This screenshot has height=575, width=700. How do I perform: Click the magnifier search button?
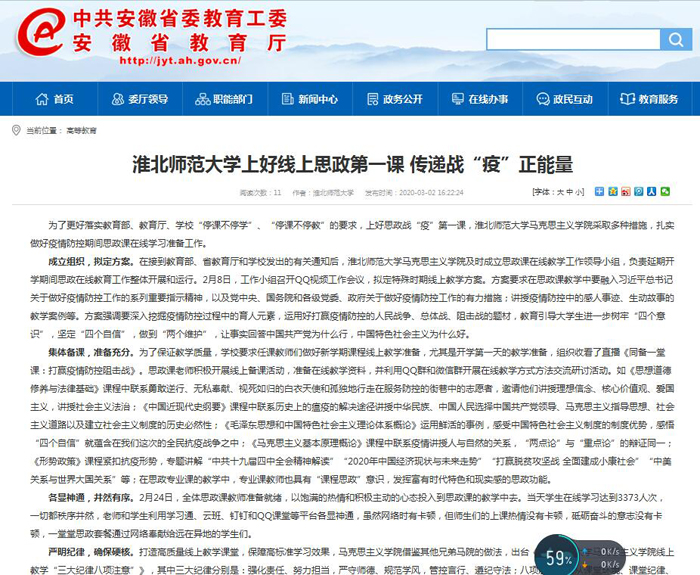672,40
